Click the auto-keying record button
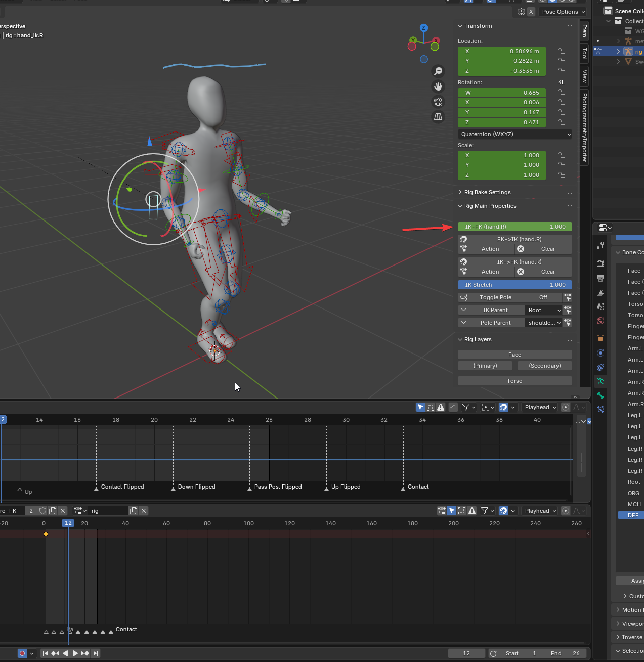The height and width of the screenshot is (662, 644). tap(22, 653)
